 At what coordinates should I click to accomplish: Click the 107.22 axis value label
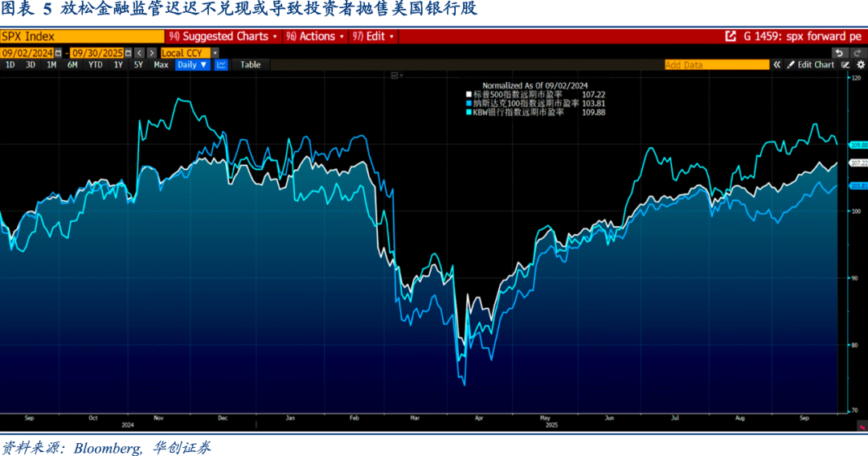[859, 163]
